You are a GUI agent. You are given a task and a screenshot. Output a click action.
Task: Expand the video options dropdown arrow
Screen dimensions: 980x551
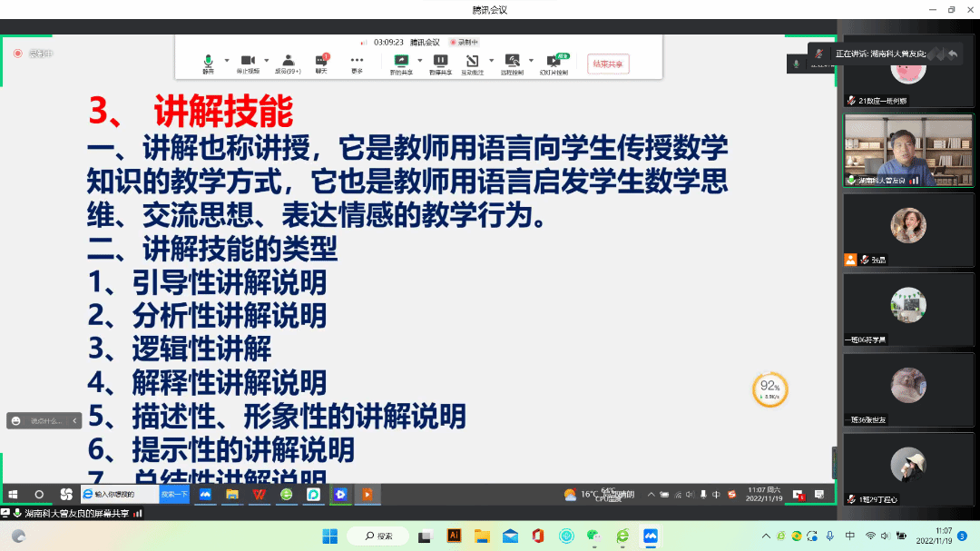[267, 61]
